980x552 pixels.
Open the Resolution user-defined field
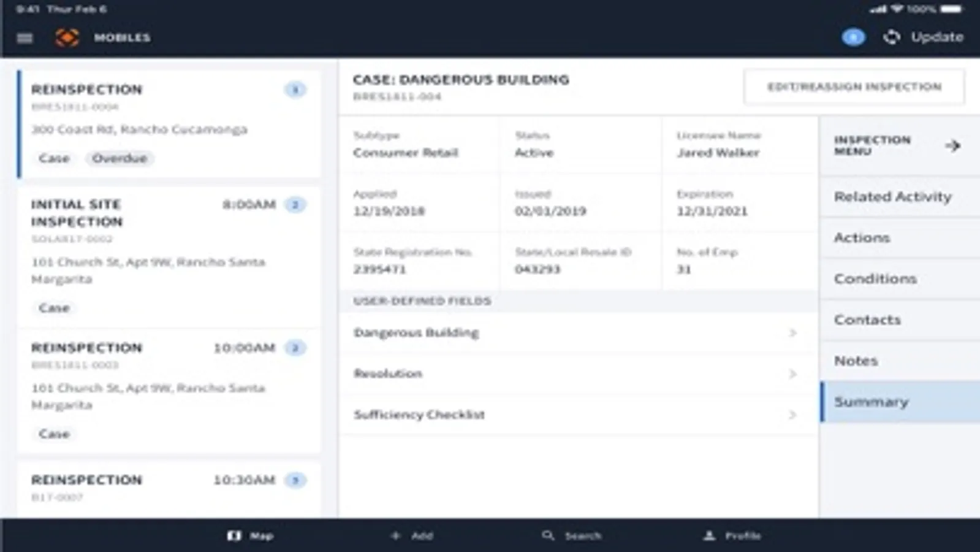578,374
